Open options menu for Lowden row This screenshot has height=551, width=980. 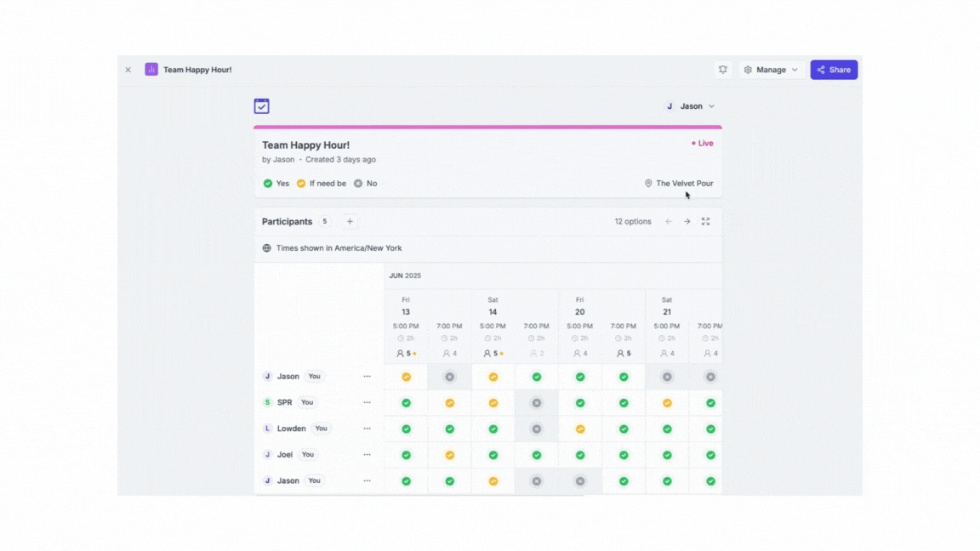[367, 429]
